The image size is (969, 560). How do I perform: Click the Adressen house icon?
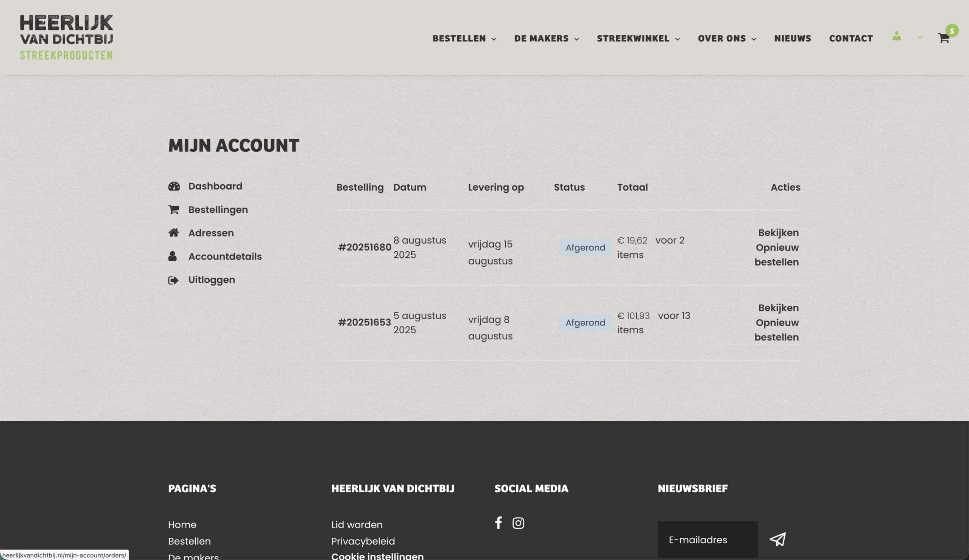tap(173, 233)
